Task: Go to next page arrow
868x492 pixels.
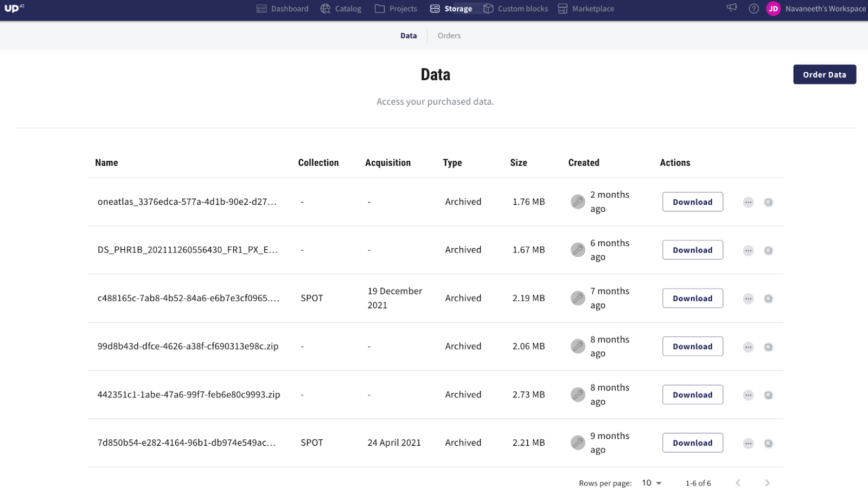Action: 767,483
